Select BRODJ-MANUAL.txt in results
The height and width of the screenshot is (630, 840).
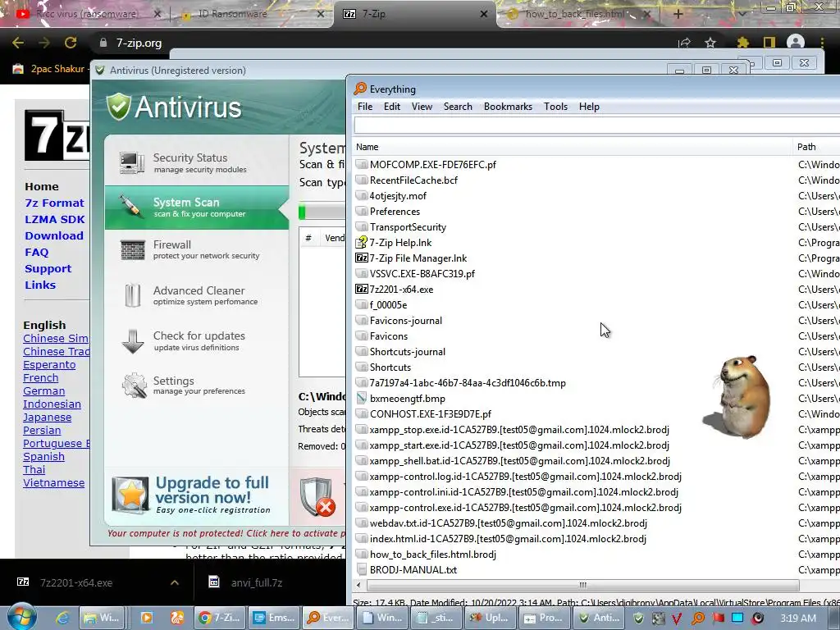413,570
